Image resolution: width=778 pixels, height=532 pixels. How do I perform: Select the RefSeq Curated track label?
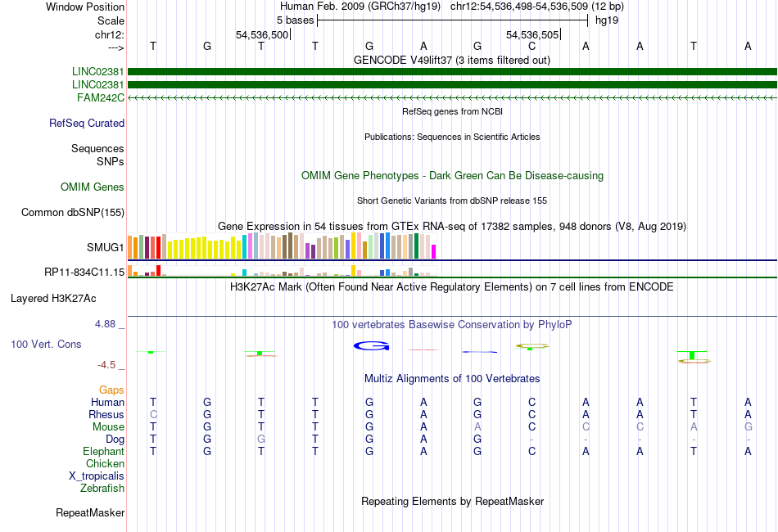click(x=87, y=123)
